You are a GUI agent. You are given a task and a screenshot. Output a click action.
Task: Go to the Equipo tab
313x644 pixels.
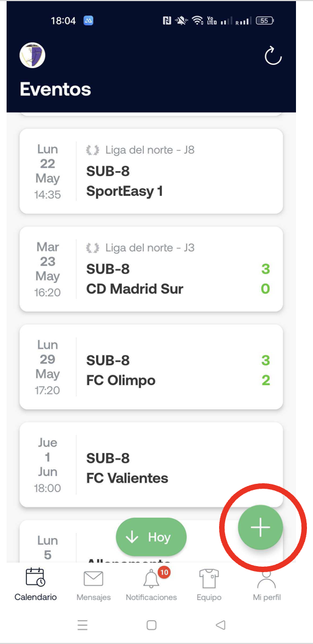pos(209,584)
